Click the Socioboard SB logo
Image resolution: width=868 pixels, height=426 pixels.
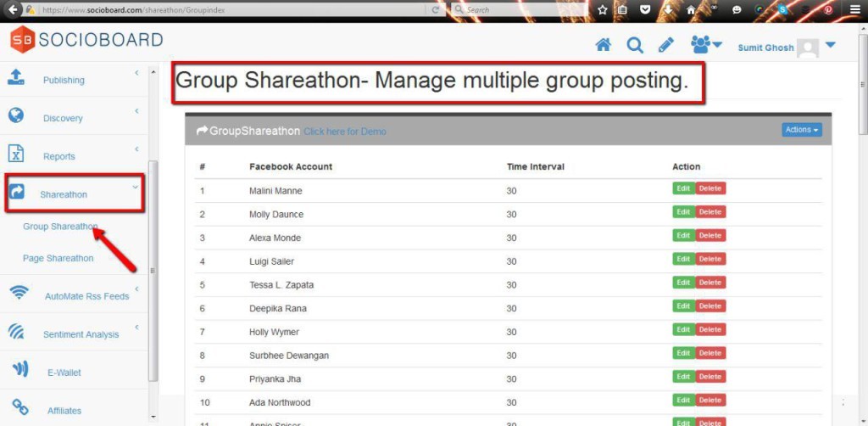(23, 39)
